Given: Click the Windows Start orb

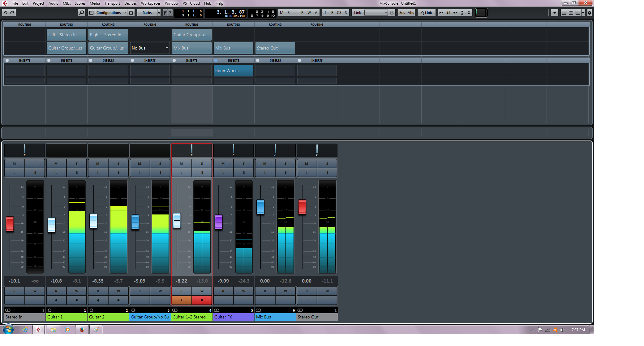Looking at the screenshot, I should pos(8,329).
